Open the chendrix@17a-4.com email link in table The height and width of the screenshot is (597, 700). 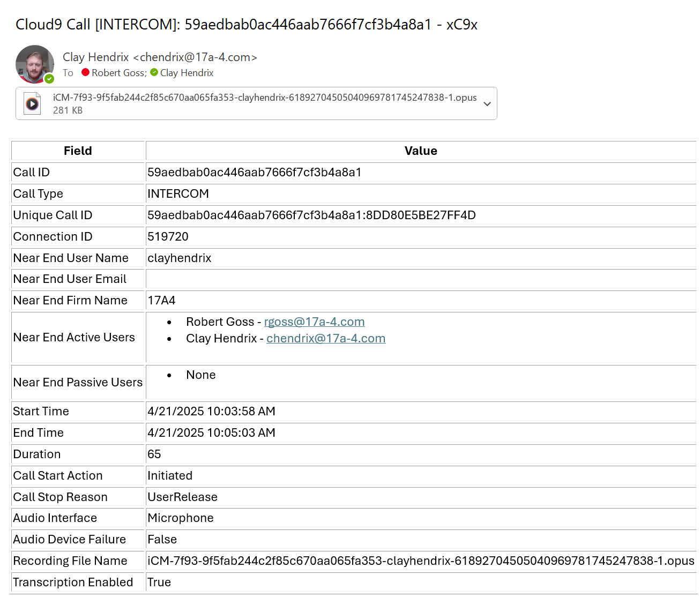pos(326,338)
